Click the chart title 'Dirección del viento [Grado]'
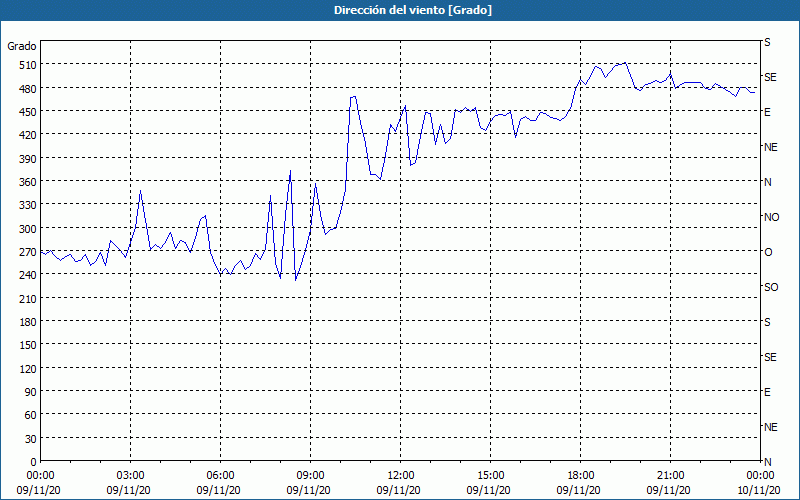The height and width of the screenshot is (500, 800). coord(413,10)
